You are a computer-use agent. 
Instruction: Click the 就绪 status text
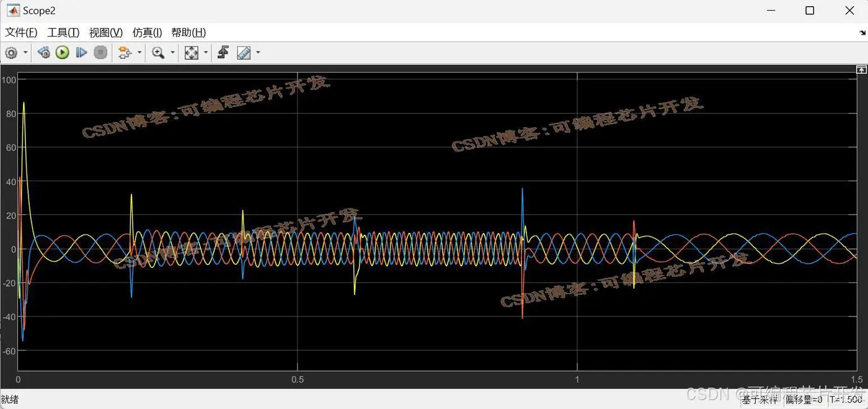10,399
